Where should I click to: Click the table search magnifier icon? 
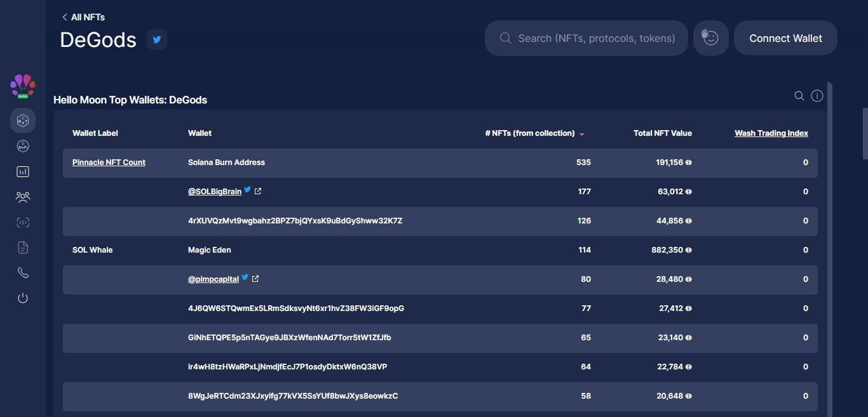(x=799, y=96)
